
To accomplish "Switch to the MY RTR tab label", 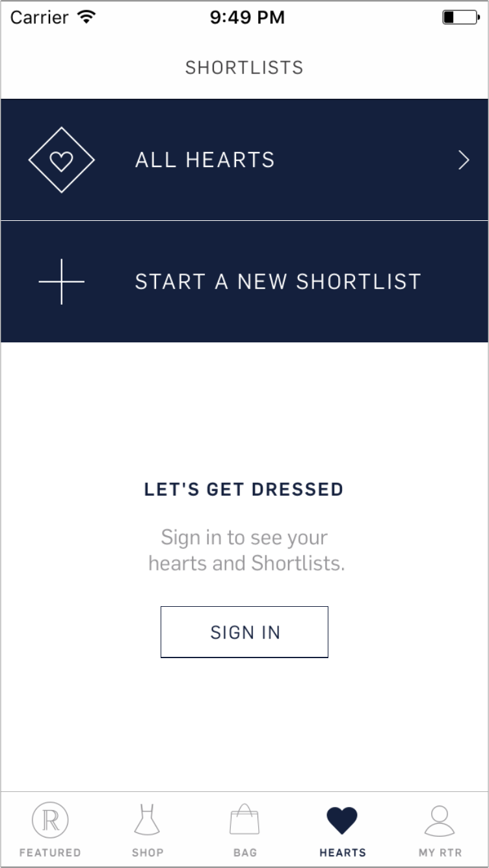I will pyautogui.click(x=440, y=852).
